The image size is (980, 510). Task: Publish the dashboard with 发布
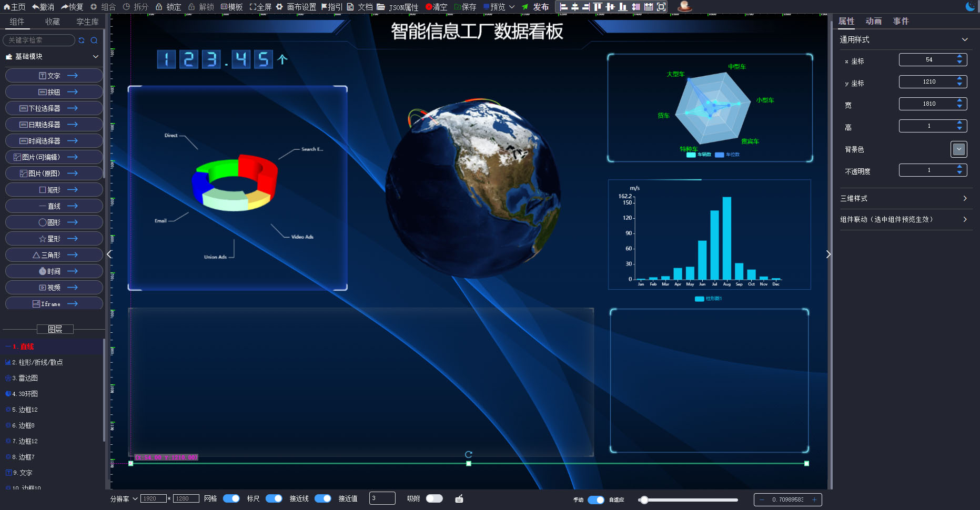pyautogui.click(x=535, y=7)
